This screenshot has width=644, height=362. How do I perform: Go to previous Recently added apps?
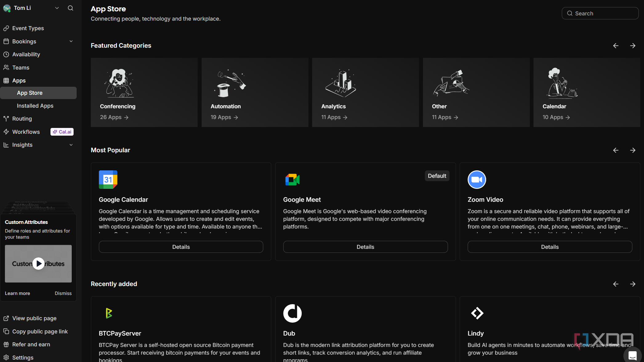[616, 284]
